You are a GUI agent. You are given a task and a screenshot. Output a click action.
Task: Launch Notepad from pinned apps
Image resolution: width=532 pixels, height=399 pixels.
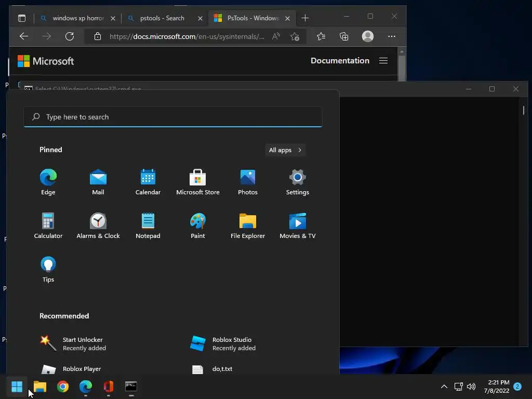[x=148, y=226]
